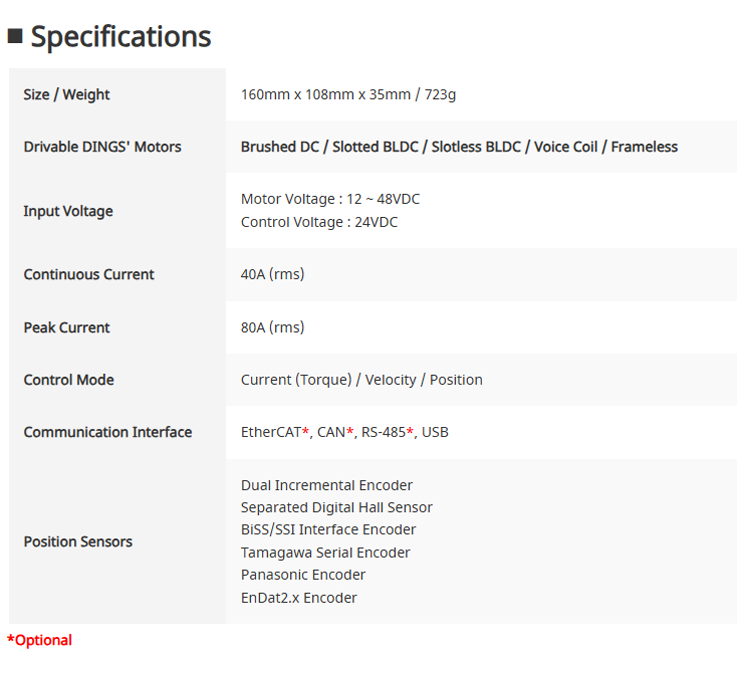Click the Drivable DINGS' Motors label
The height and width of the screenshot is (682, 750).
102,146
